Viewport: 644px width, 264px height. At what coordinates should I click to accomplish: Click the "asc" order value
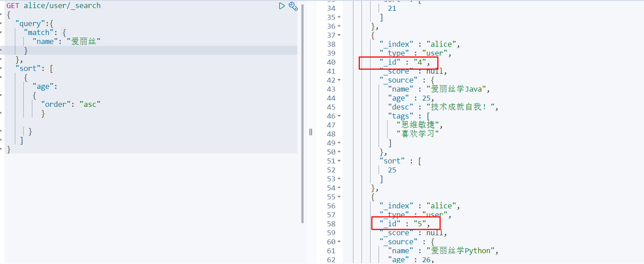(x=90, y=104)
